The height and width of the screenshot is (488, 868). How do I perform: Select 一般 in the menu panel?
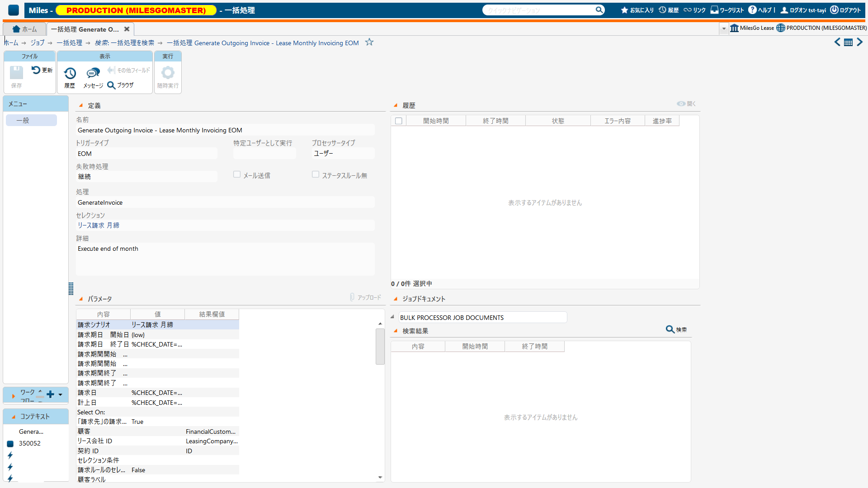[31, 120]
